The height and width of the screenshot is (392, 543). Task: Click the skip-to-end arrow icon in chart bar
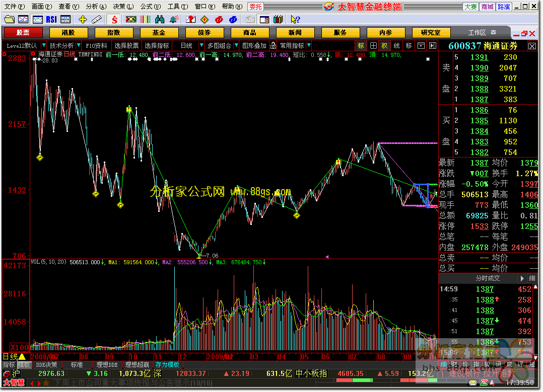pyautogui.click(x=433, y=45)
